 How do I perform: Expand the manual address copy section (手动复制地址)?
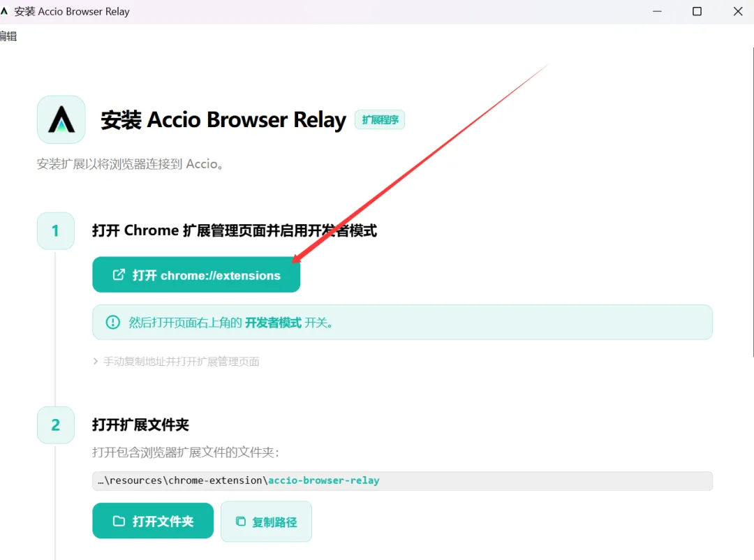click(x=176, y=361)
